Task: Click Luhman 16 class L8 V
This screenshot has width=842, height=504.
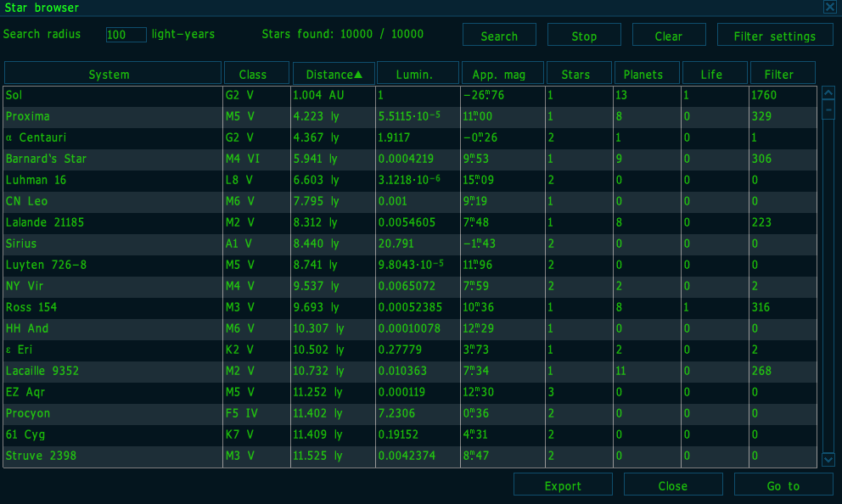Action: 239,181
